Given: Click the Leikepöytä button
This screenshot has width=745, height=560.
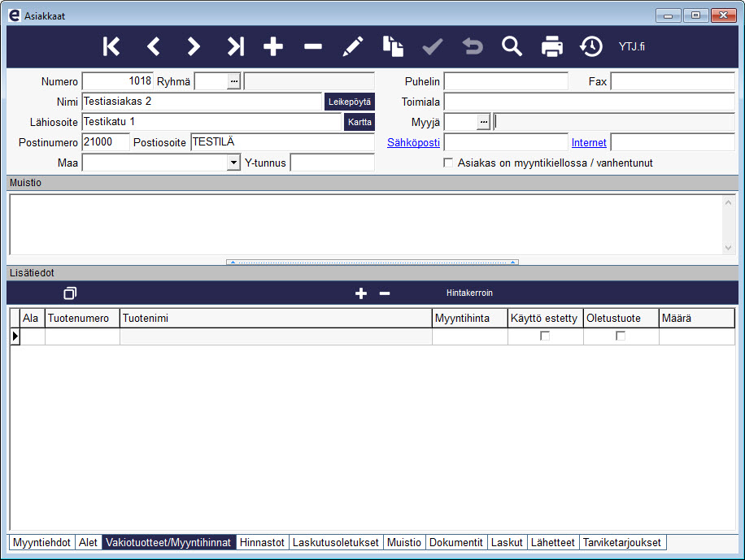Looking at the screenshot, I should tap(350, 102).
